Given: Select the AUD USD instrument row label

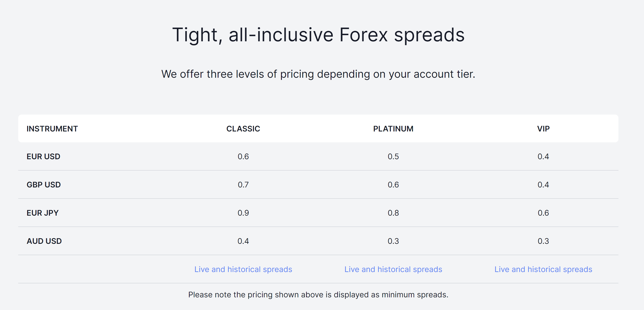Looking at the screenshot, I should (44, 241).
